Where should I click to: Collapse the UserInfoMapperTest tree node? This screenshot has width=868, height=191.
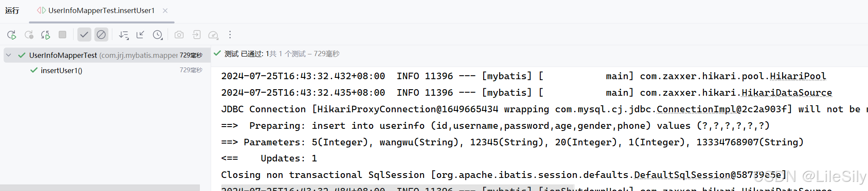click(x=8, y=55)
